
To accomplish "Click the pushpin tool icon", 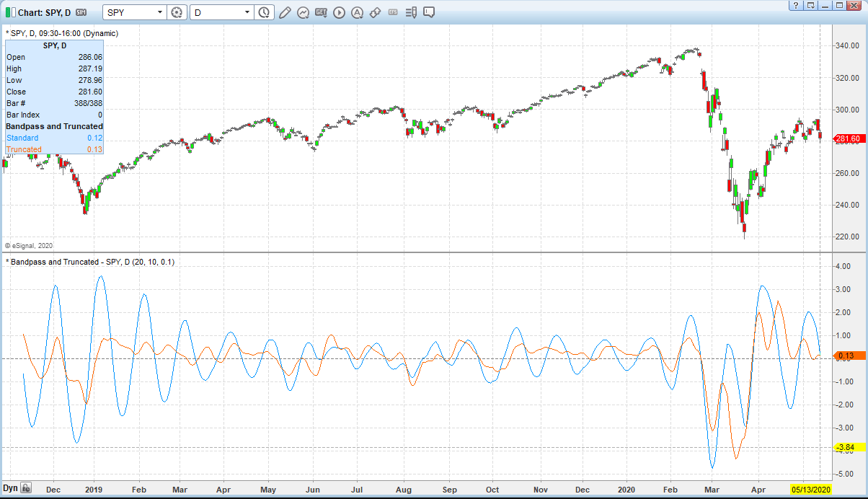I will [x=374, y=12].
